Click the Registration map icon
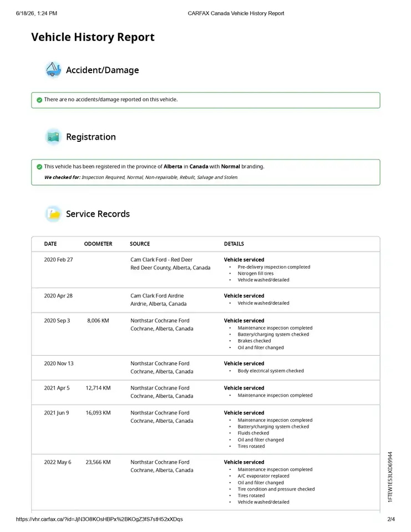The image size is (411, 532). click(x=53, y=137)
